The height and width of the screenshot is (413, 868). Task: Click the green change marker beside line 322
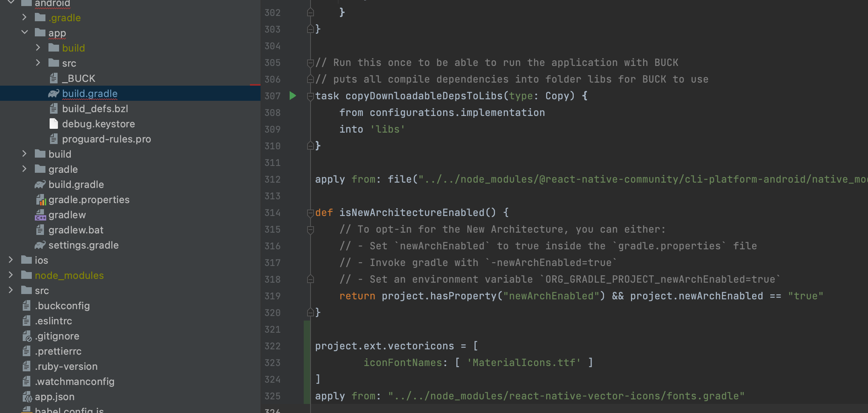(x=307, y=346)
